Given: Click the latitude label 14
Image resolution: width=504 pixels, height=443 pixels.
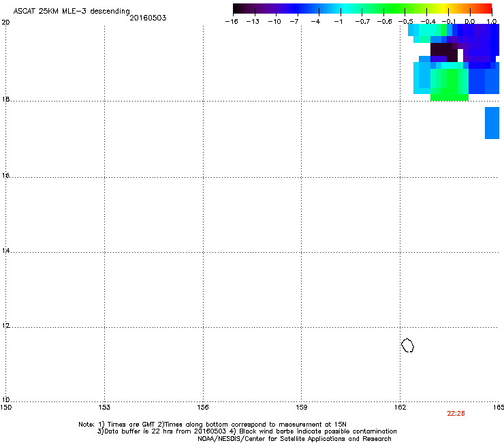Looking at the screenshot, I should tap(5, 250).
